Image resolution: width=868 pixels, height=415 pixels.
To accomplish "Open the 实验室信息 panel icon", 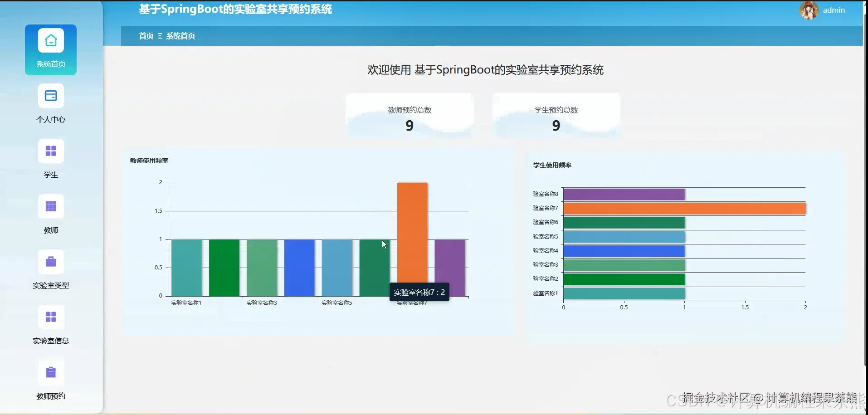I will 50,317.
